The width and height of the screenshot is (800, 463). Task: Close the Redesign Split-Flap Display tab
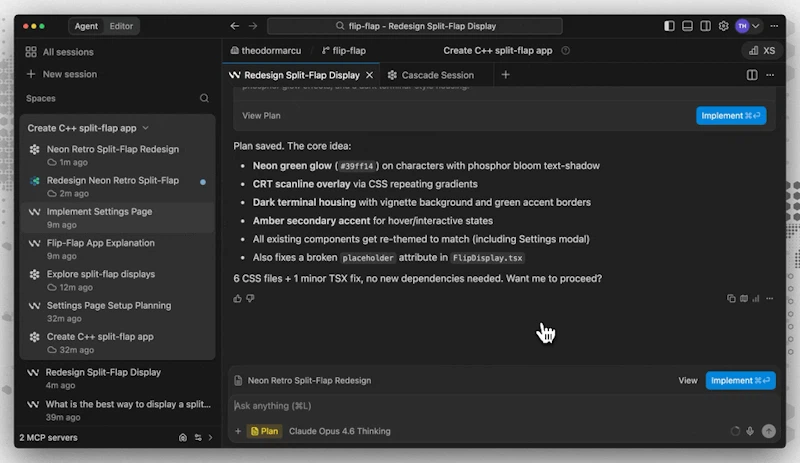(x=369, y=75)
